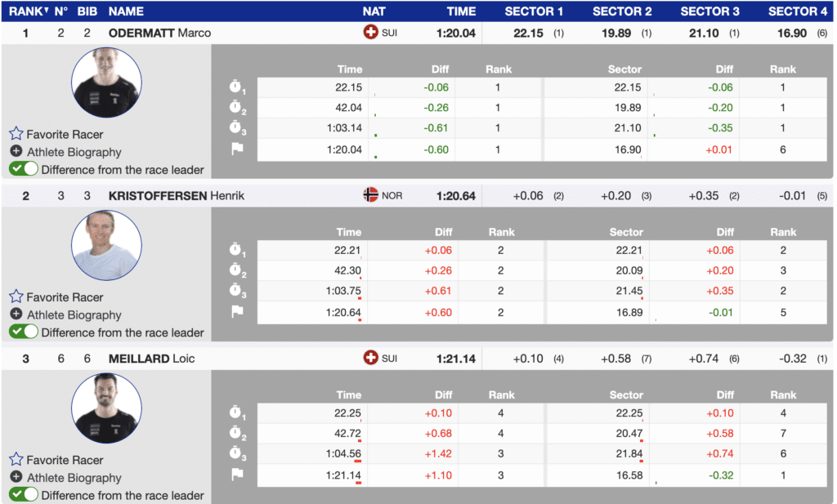Click the plus icon for Meillard's Athlete Biography
Viewport: 837px width, 504px height.
[x=16, y=477]
